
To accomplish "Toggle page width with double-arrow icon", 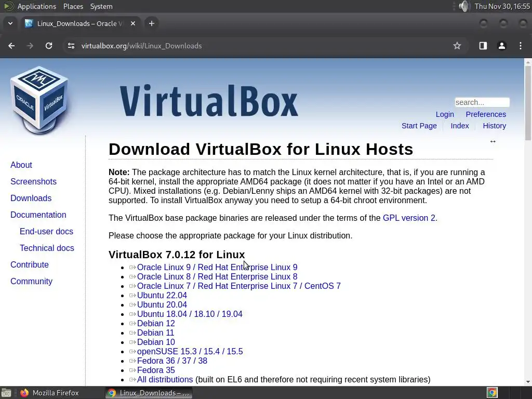I will click(x=493, y=141).
